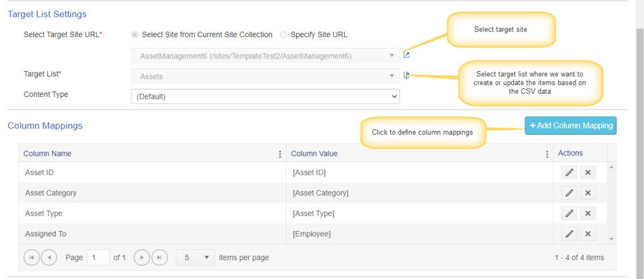
Task: Expand the Content Type dropdown
Action: pos(265,97)
